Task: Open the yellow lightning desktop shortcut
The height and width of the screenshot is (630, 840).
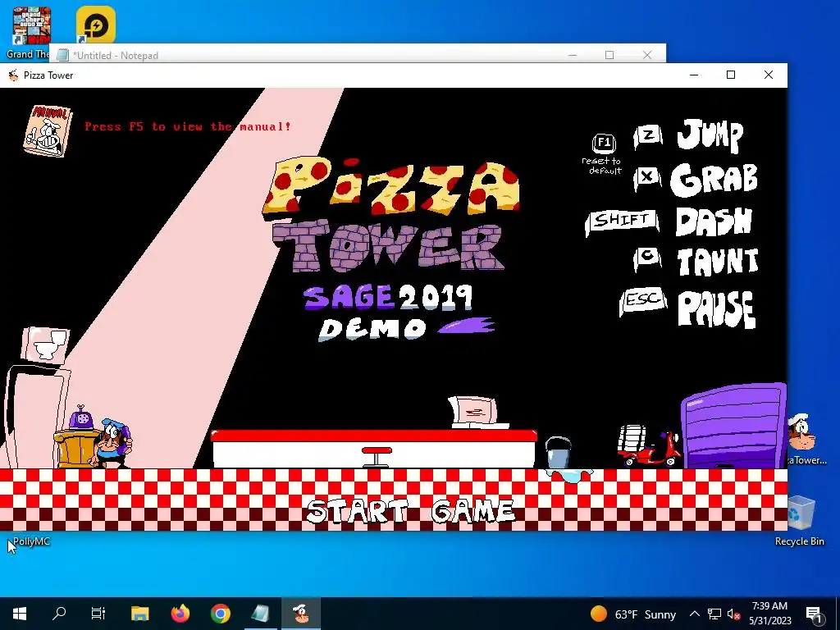Action: click(x=96, y=25)
